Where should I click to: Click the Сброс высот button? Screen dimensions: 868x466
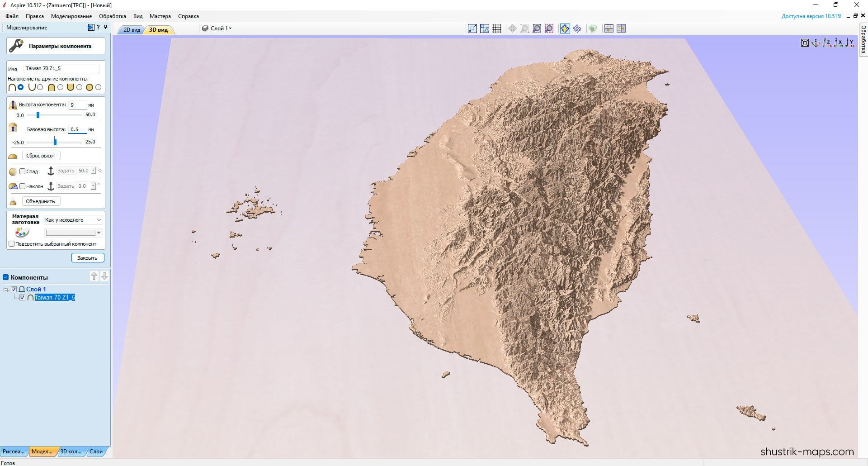pos(41,156)
